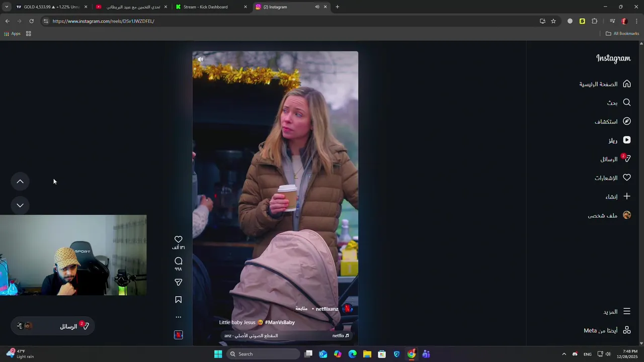
Task: Open the Chrome profile avatar
Action: pyautogui.click(x=624, y=21)
